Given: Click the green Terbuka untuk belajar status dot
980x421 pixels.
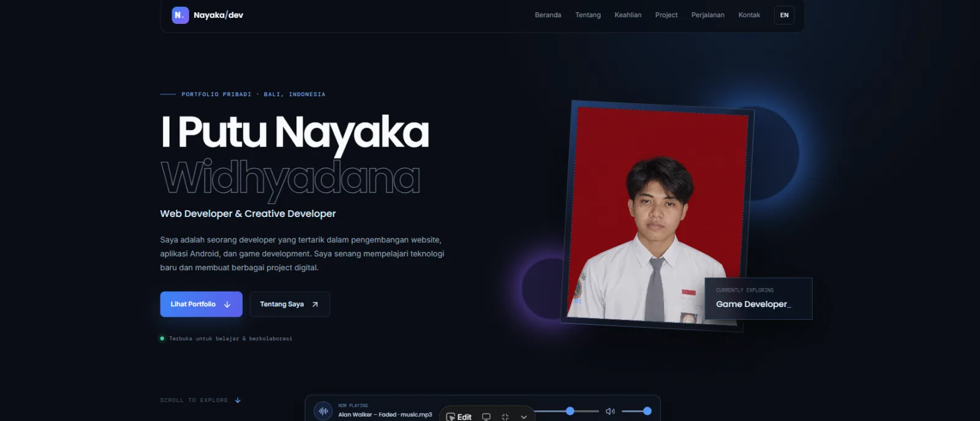Looking at the screenshot, I should [x=162, y=338].
